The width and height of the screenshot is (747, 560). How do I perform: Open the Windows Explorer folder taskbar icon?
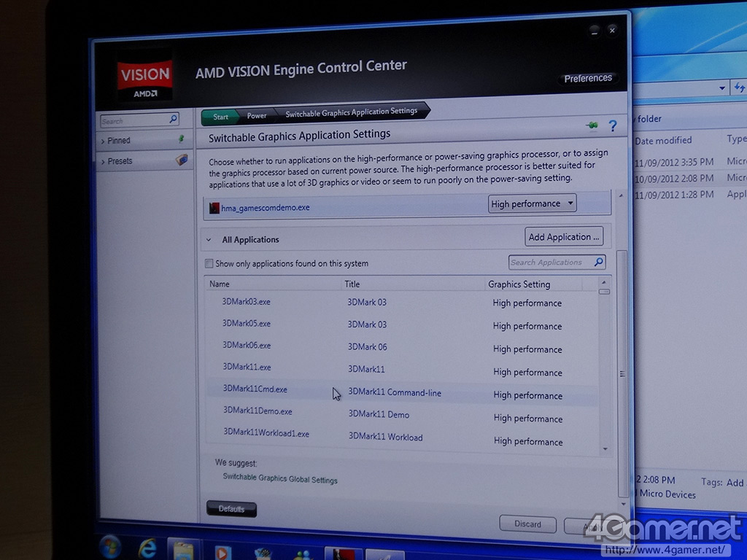tap(183, 550)
